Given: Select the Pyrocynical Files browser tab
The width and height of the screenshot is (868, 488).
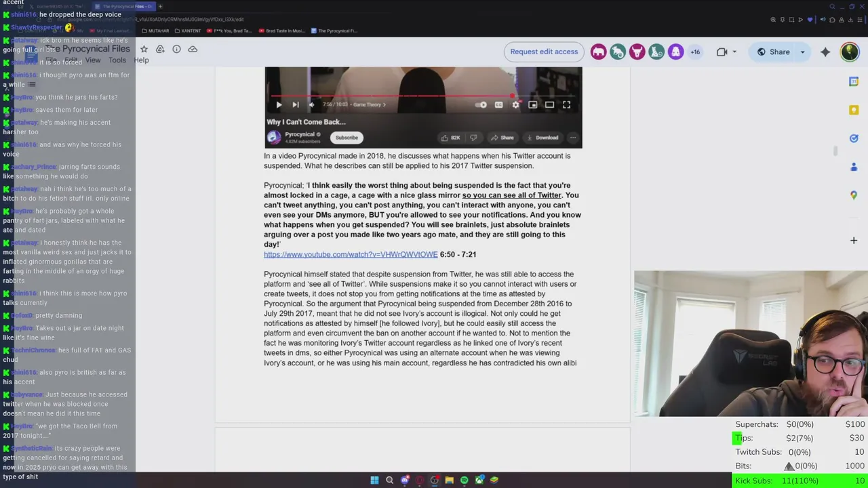Looking at the screenshot, I should point(123,6).
